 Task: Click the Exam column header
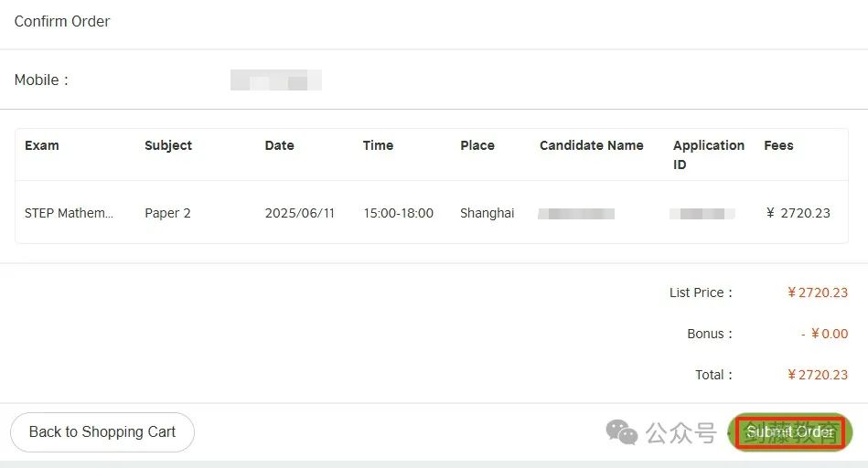(41, 145)
